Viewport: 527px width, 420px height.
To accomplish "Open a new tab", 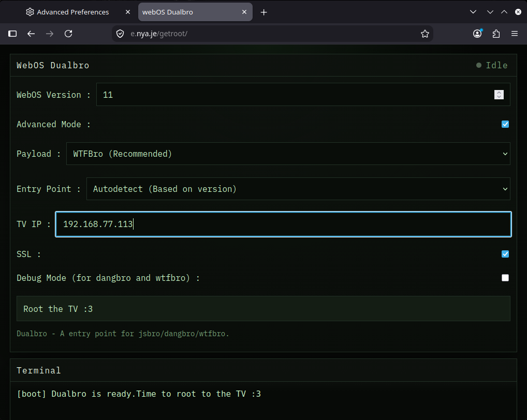I will (x=264, y=12).
